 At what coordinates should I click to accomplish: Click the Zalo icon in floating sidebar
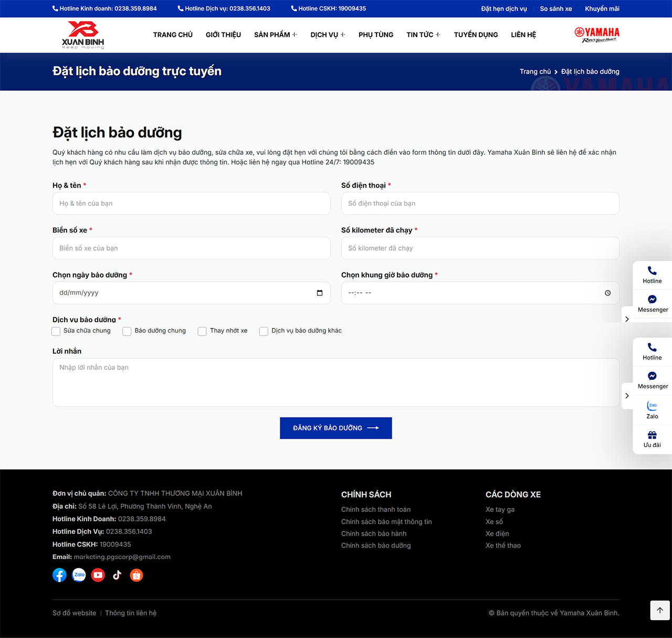pyautogui.click(x=652, y=409)
